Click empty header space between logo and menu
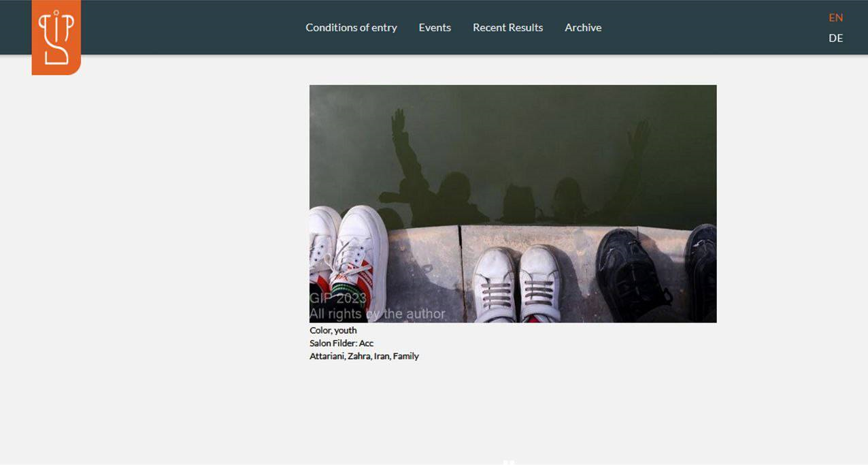This screenshot has width=868, height=465. point(190,28)
